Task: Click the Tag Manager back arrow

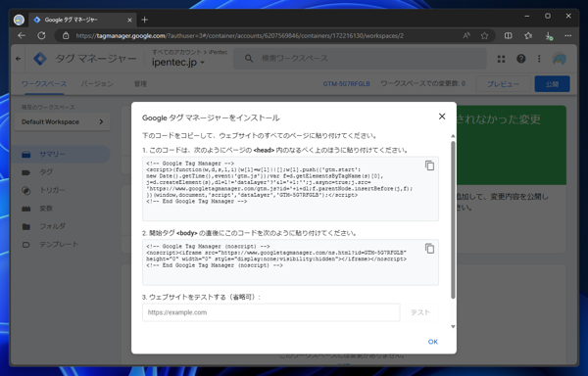Action: [x=18, y=59]
